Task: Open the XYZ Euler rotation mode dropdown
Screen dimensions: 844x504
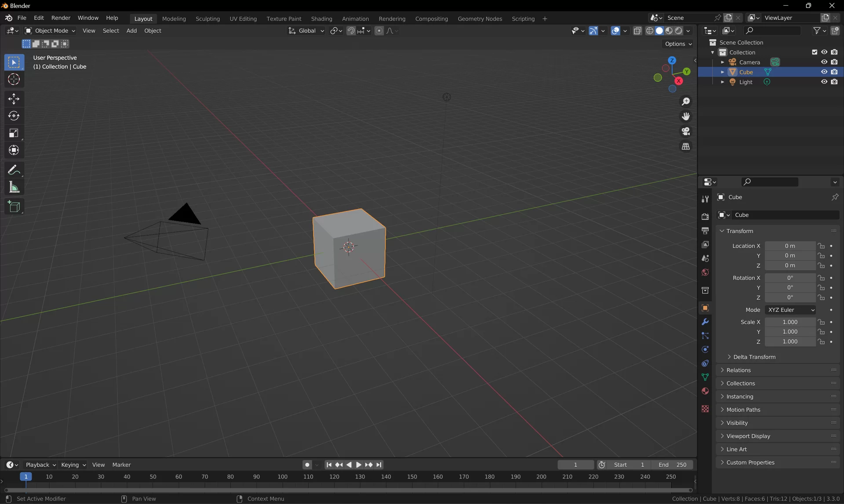Action: coord(790,310)
